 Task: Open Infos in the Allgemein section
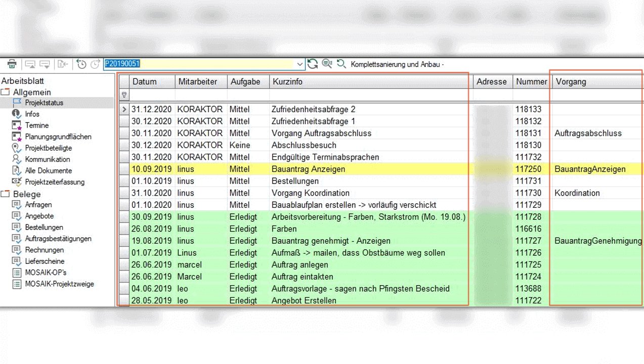pos(32,114)
